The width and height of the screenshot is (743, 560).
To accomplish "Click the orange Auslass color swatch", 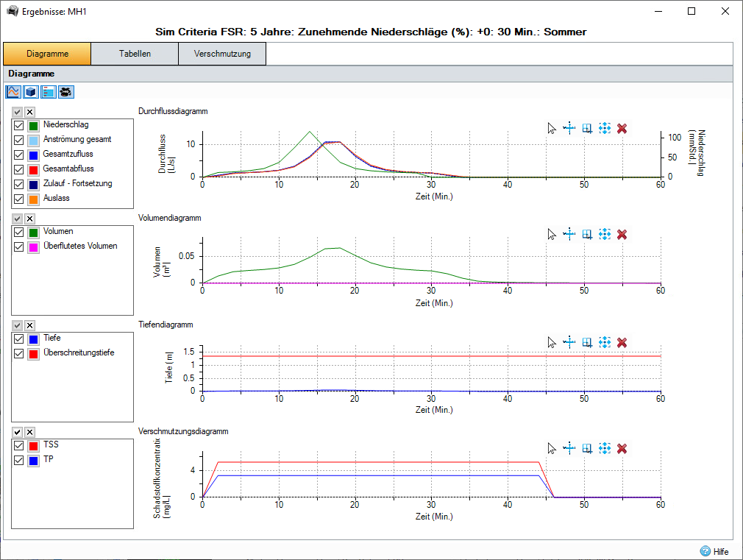I will click(x=33, y=199).
